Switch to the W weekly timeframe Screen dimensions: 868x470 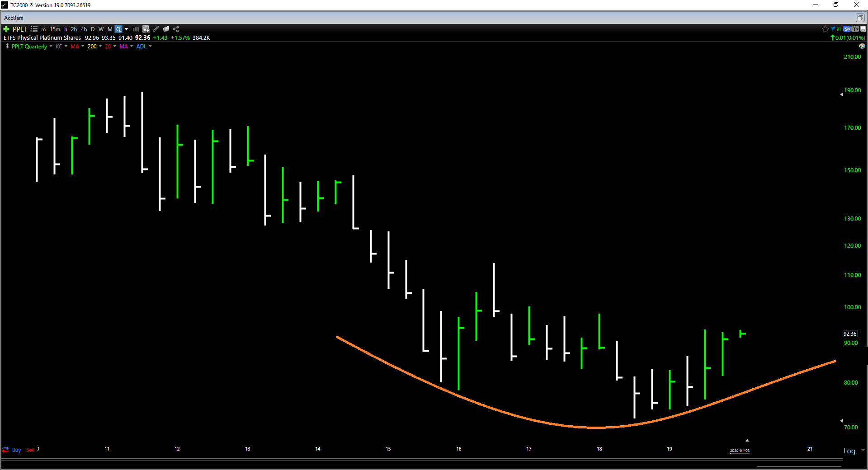coord(101,29)
